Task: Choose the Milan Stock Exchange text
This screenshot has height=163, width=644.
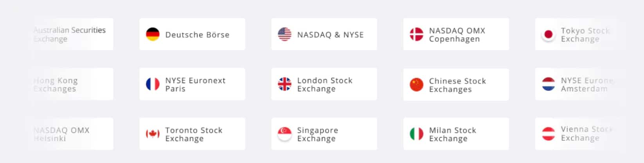Action: (452, 134)
